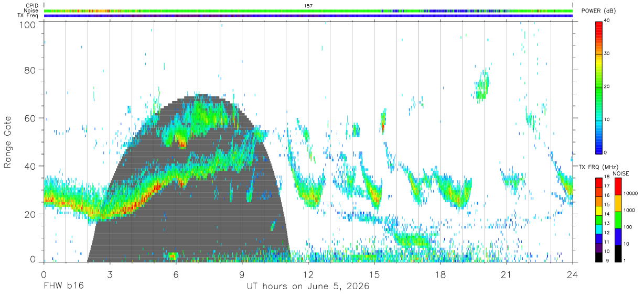
Task: Click the 10000 noise scale value
Action: tap(630, 193)
